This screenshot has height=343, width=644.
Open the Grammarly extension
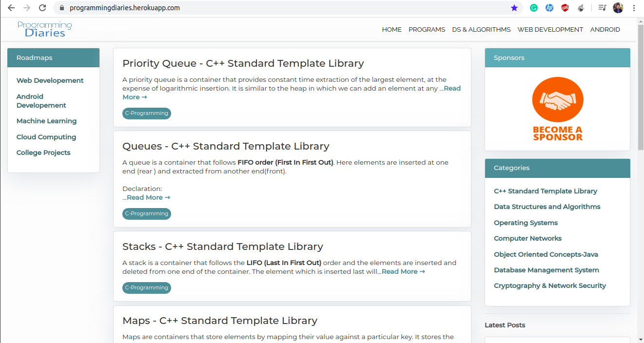point(534,8)
